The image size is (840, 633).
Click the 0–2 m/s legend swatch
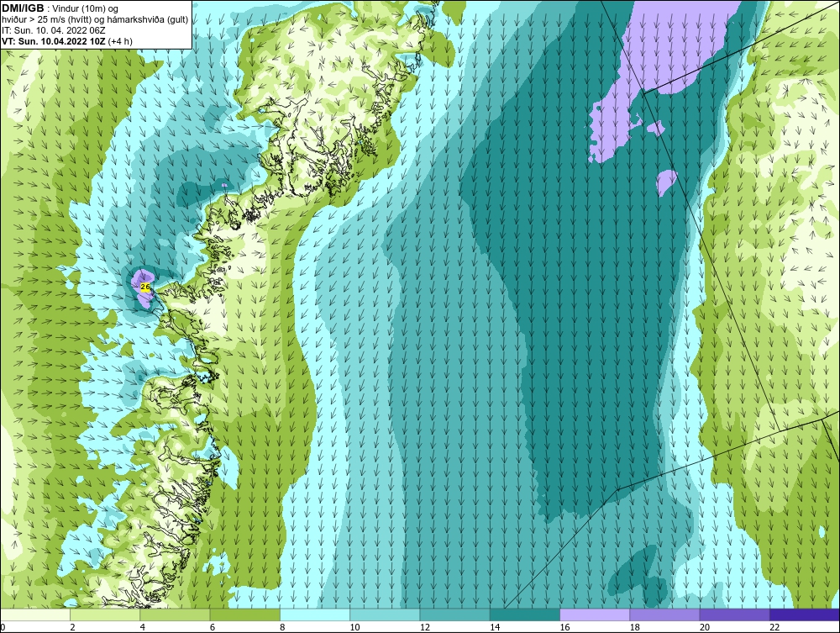[35, 615]
